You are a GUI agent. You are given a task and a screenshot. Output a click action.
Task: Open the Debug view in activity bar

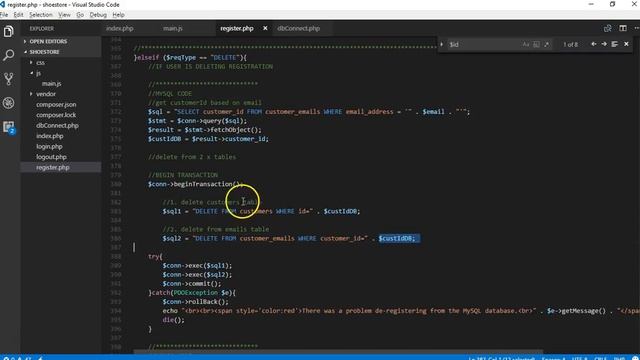[9, 103]
